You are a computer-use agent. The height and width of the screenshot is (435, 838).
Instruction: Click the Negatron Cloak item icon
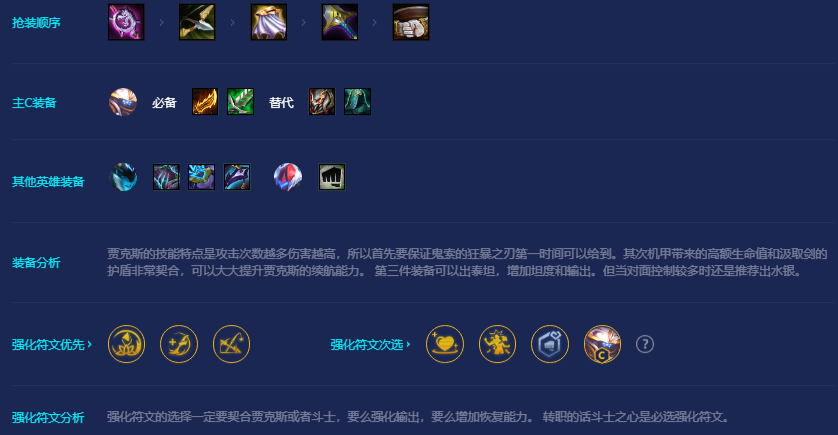(x=269, y=22)
